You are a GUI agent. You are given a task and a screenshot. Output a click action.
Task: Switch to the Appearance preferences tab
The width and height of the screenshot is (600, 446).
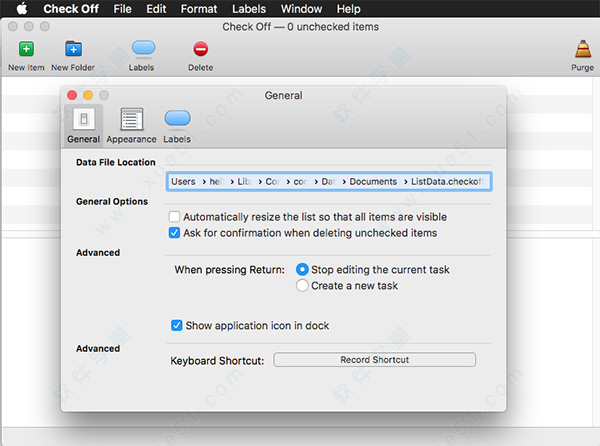point(131,126)
